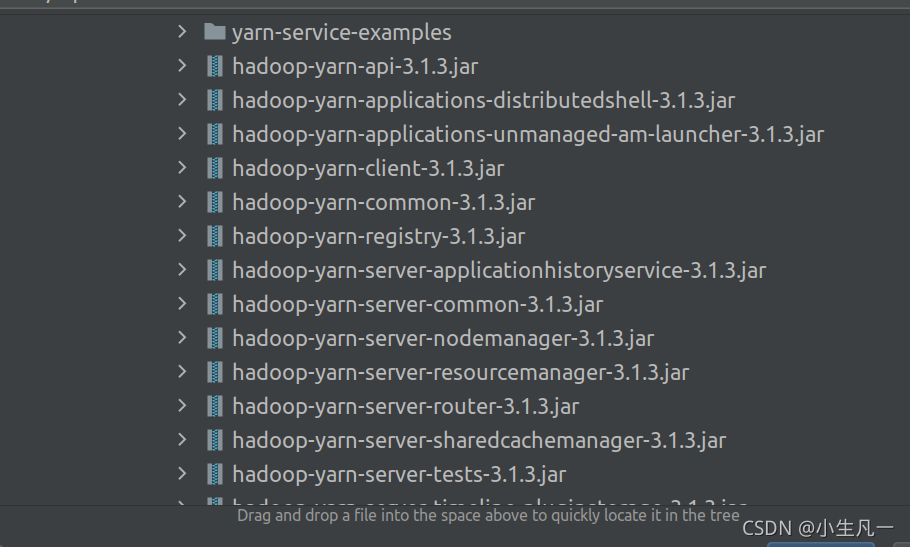Image resolution: width=910 pixels, height=547 pixels.
Task: Select hadoop-yarn-client-3.1.3.jar file name
Action: point(368,169)
